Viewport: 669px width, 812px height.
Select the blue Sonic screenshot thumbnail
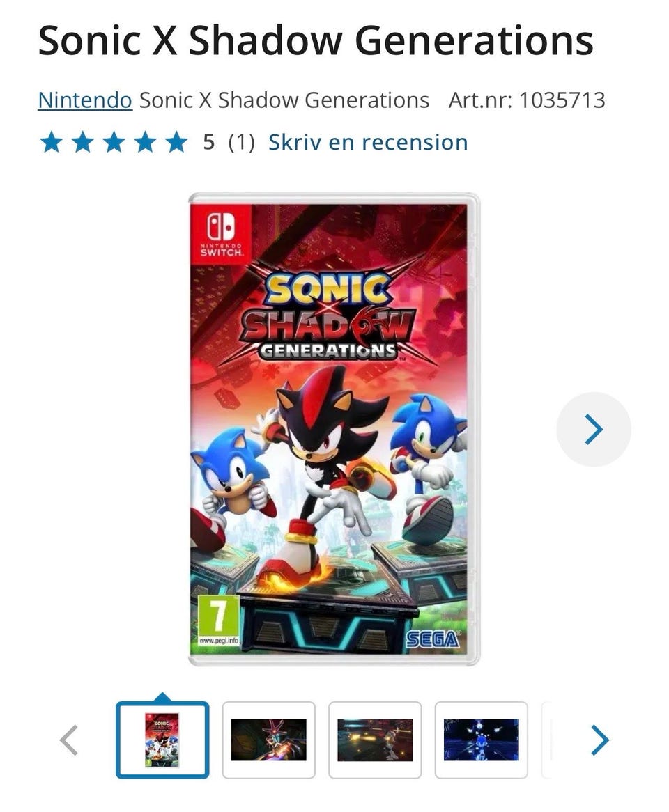click(x=481, y=740)
